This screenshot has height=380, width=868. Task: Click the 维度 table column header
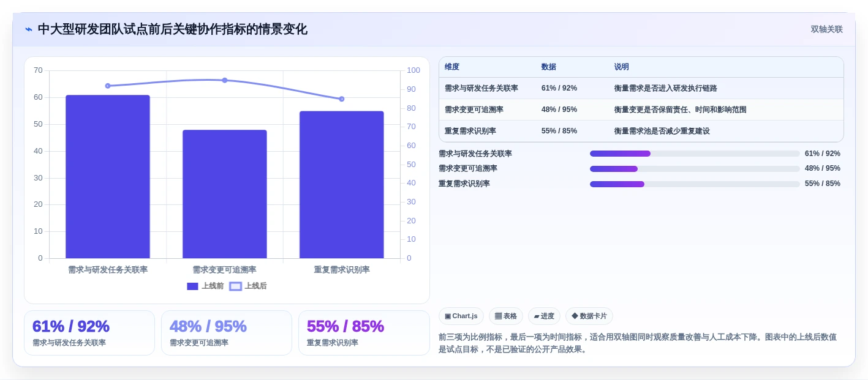(452, 67)
